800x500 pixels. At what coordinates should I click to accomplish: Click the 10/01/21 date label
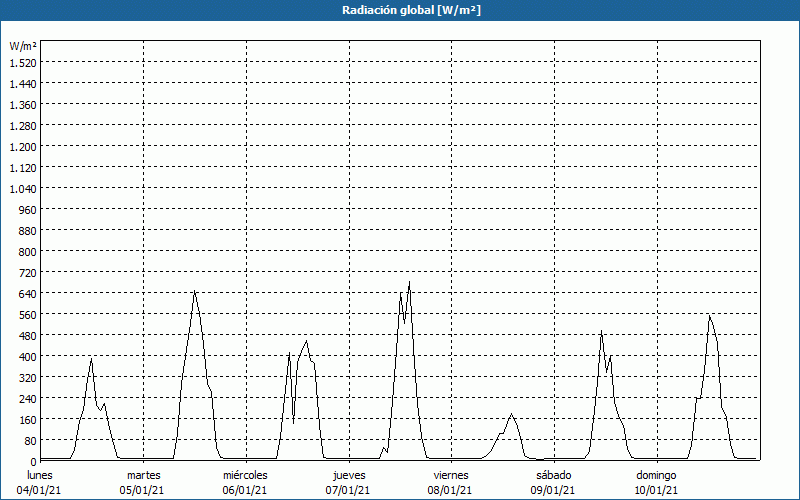click(x=656, y=490)
